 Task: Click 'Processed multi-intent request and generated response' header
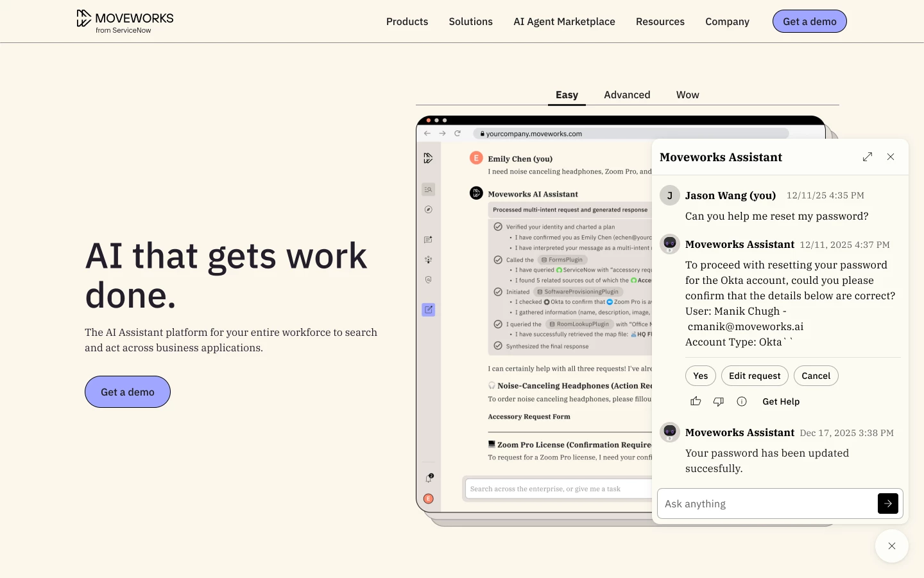(x=570, y=209)
